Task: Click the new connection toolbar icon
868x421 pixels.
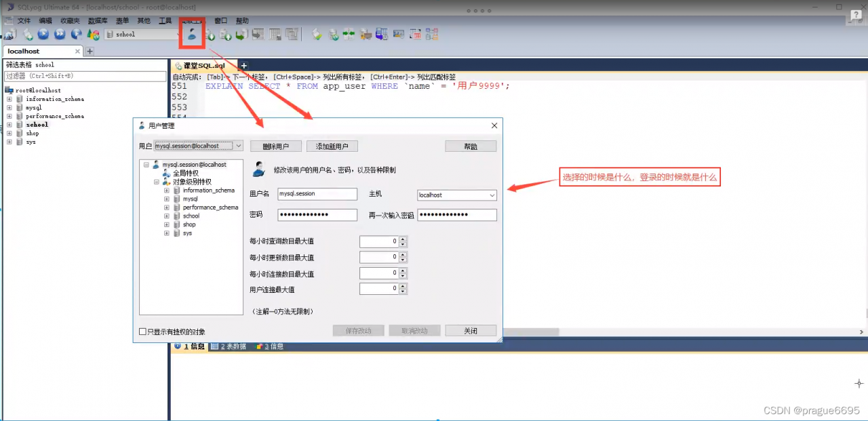Action: pos(10,34)
